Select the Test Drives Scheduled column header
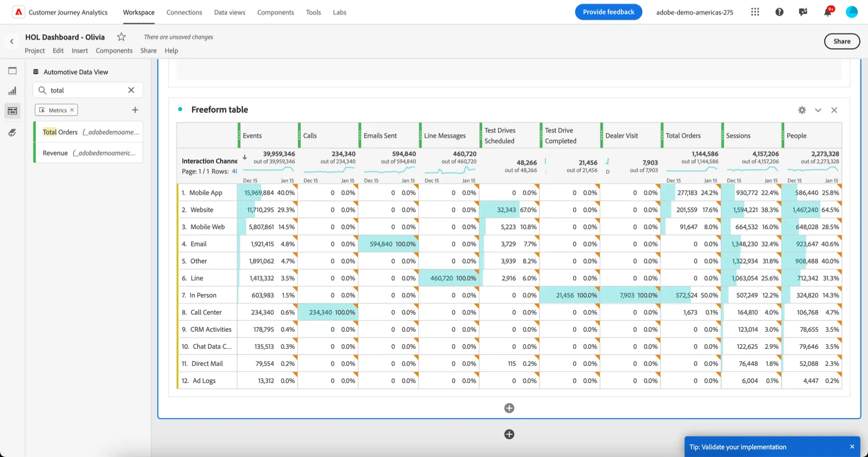Screen dimensions: 868x457 509,136
